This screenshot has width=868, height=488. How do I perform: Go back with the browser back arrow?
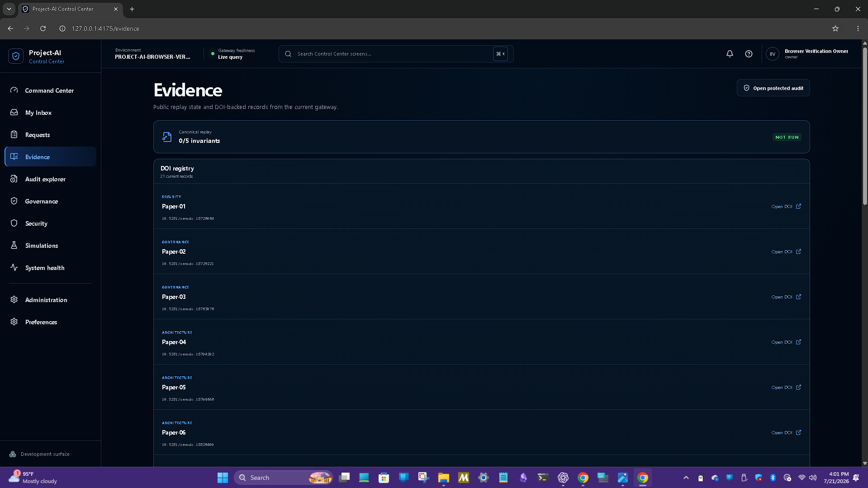point(10,28)
